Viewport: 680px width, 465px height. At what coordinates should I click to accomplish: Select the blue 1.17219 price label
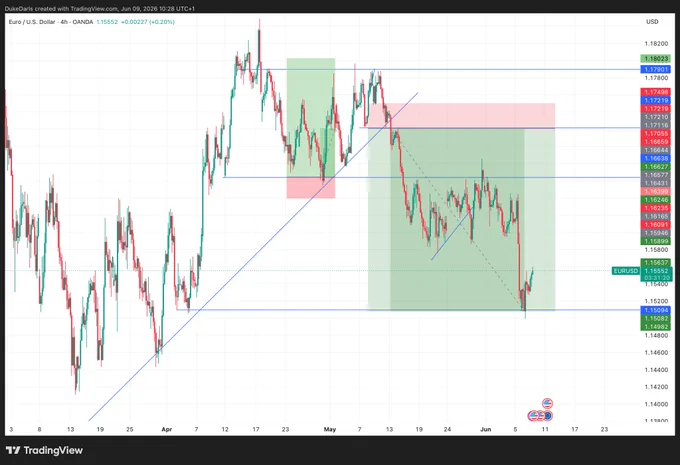(x=656, y=100)
